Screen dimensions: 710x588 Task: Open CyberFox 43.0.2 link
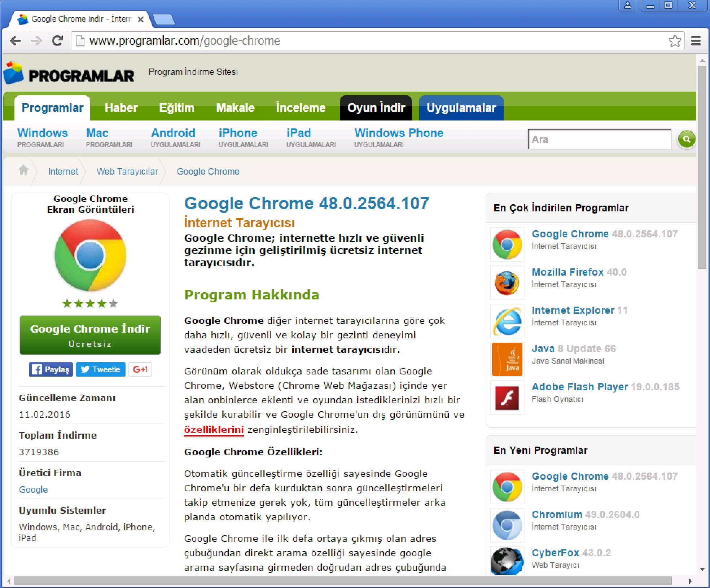[x=571, y=553]
